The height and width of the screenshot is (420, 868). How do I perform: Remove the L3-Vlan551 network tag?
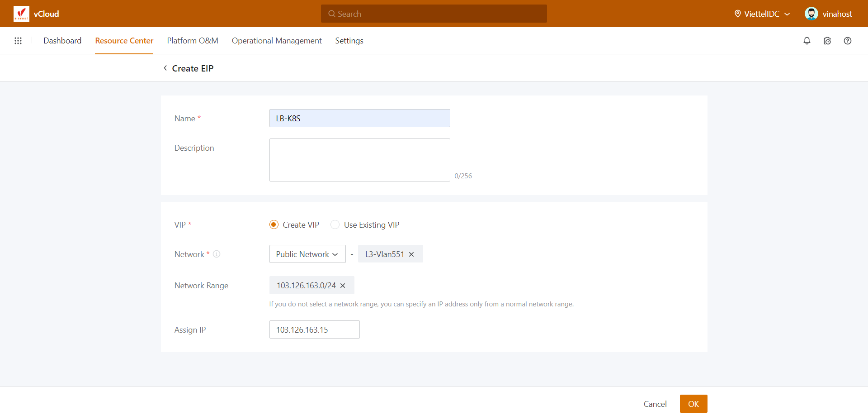(411, 254)
